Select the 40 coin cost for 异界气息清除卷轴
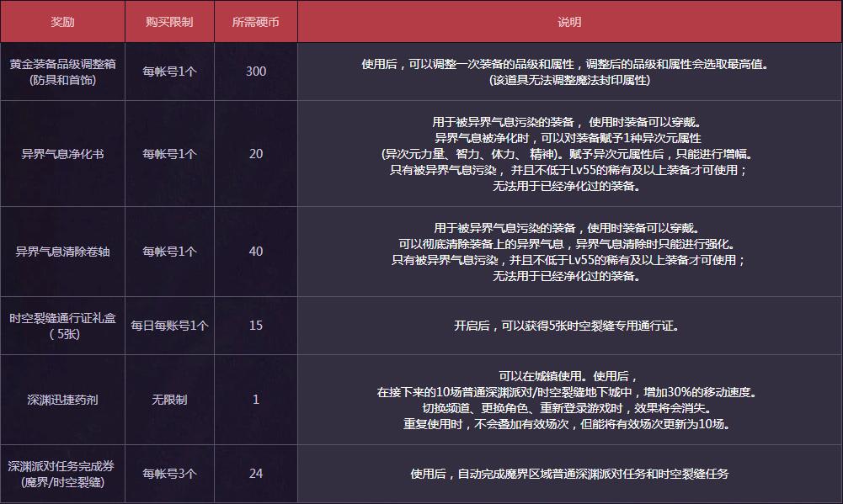 click(x=255, y=252)
